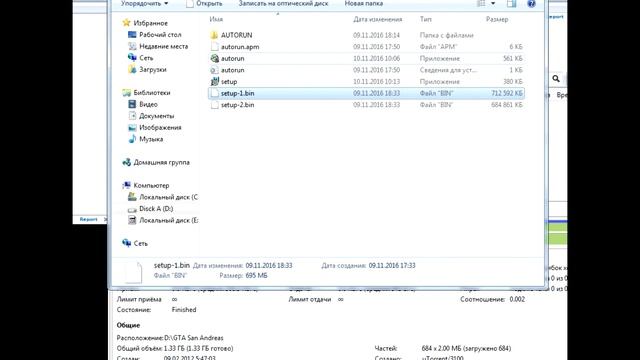The height and width of the screenshot is (360, 640).
Task: Select Домашняя группа in the sidebar
Action: click(162, 162)
